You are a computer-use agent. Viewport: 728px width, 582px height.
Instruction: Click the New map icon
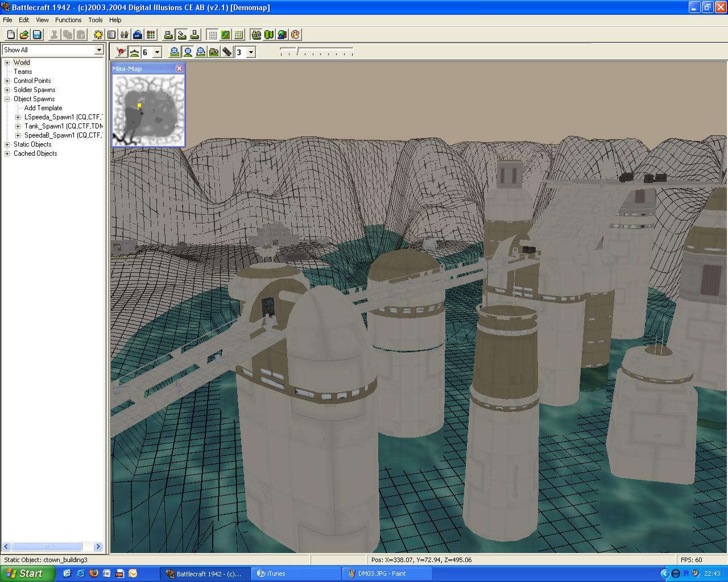pyautogui.click(x=11, y=35)
